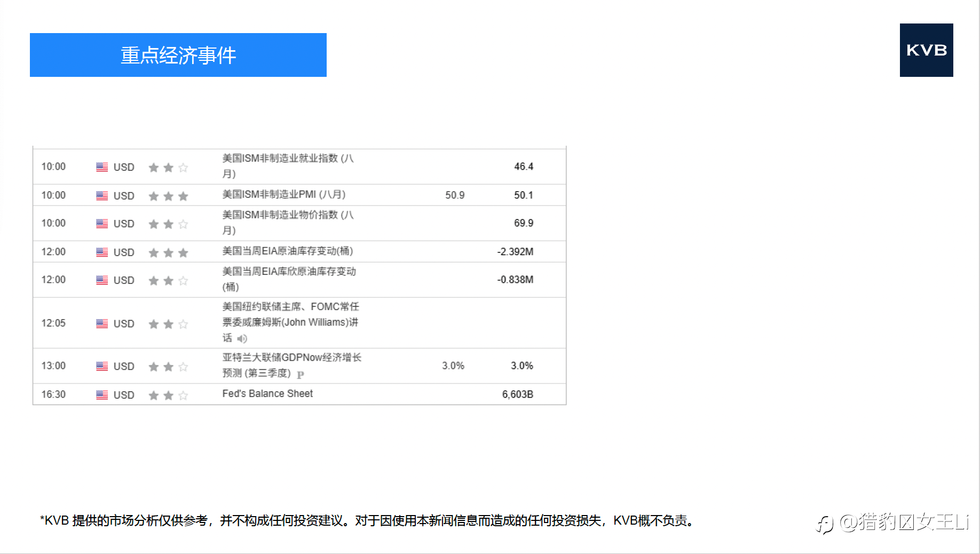
Task: Open 亚特兰大联储GDPNow经济增长预测 event
Action: [x=292, y=365]
